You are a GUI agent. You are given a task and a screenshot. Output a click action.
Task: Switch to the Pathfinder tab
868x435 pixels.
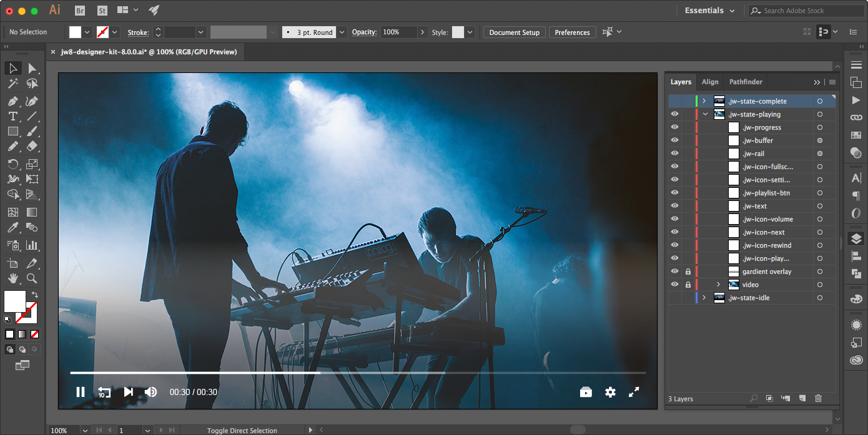coord(746,82)
